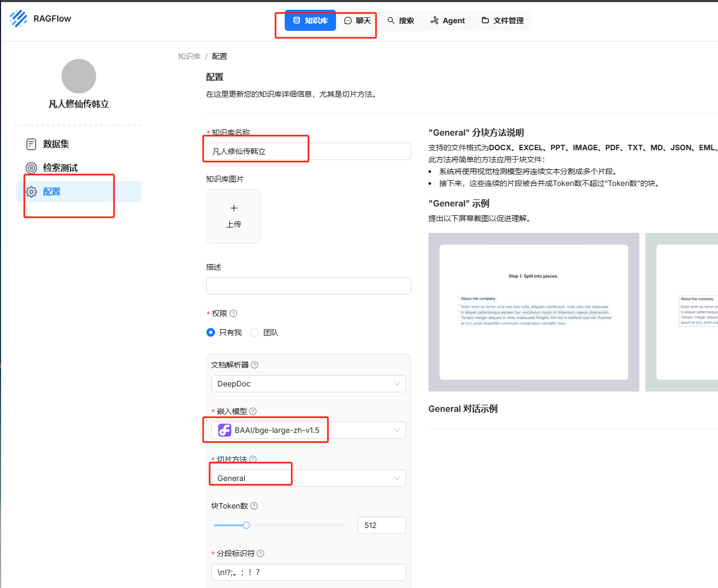Click the BAAI embedding model logo icon
This screenshot has width=718, height=588.
224,430
